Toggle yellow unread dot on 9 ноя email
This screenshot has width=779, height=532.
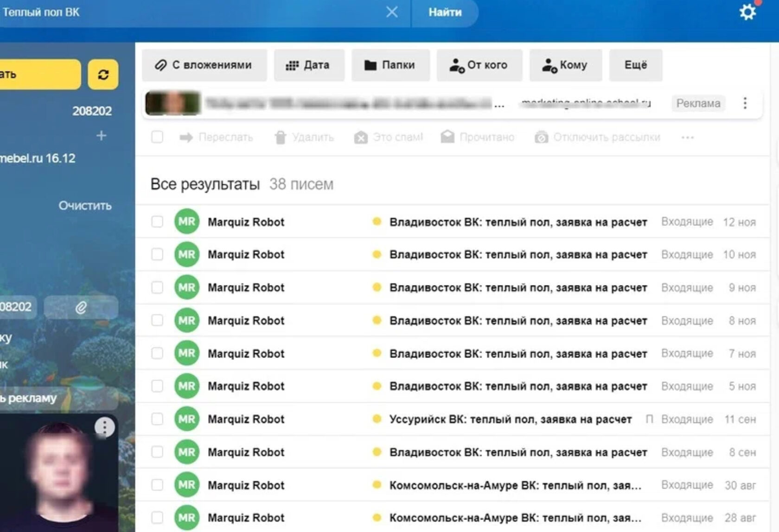pyautogui.click(x=377, y=287)
